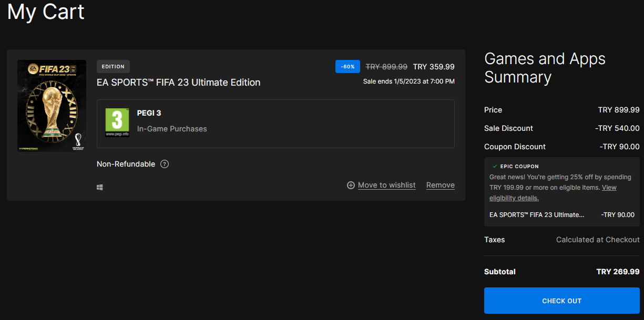
Task: Open the FIFA 23 cover art thumbnail
Action: tap(52, 106)
